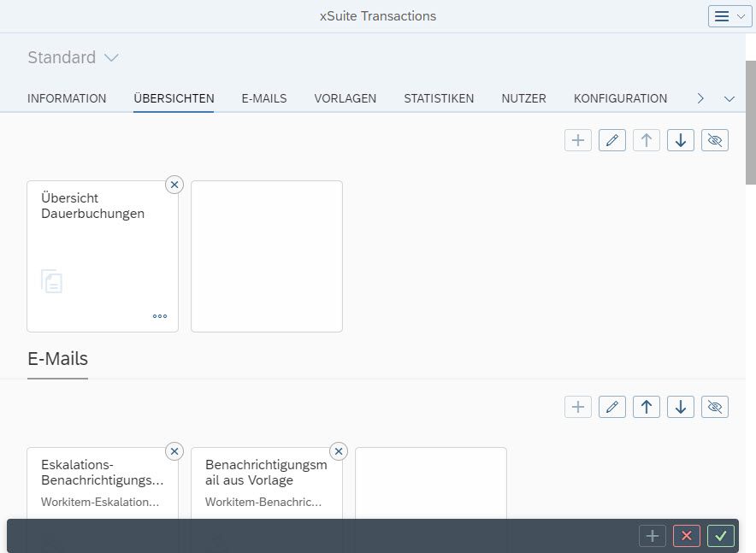
Task: Click the add plus icon in the E-Mails toolbar
Action: point(577,406)
